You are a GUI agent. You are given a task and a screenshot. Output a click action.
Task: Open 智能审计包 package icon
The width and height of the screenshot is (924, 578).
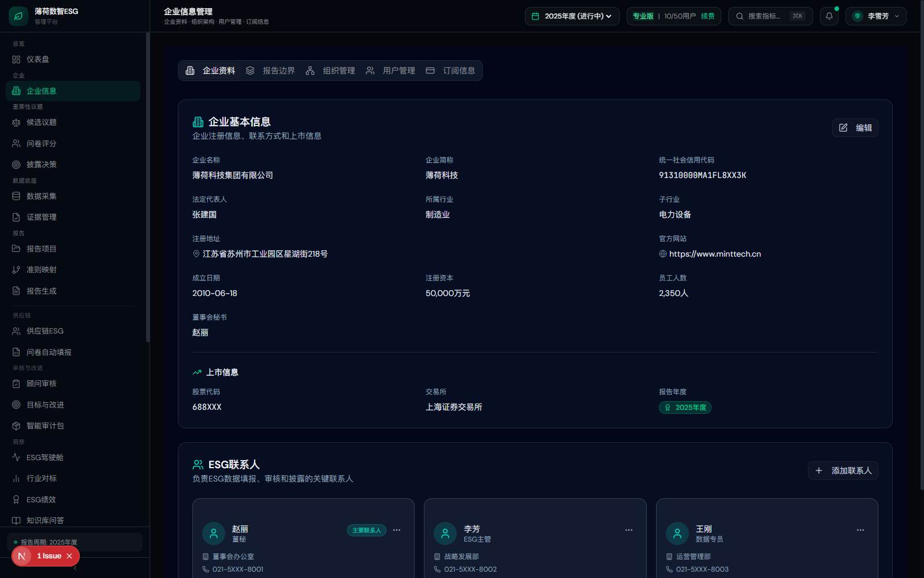[x=16, y=426]
